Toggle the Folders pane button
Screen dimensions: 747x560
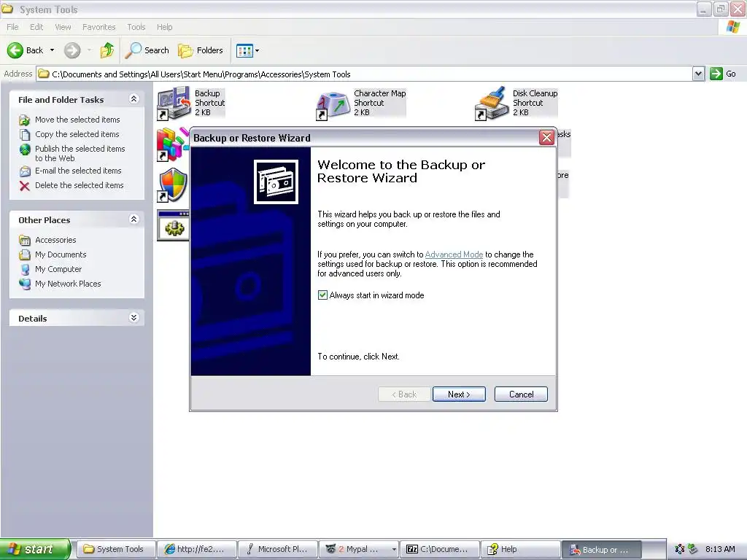200,50
